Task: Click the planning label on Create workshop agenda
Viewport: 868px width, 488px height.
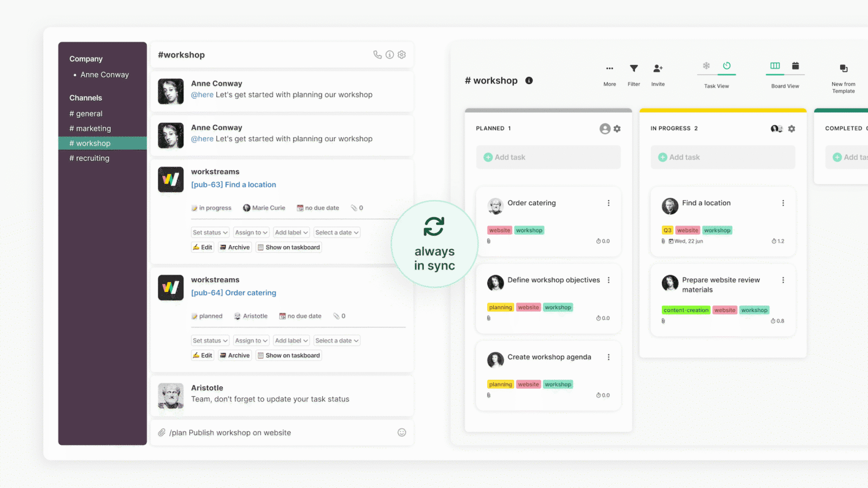Action: pos(500,384)
